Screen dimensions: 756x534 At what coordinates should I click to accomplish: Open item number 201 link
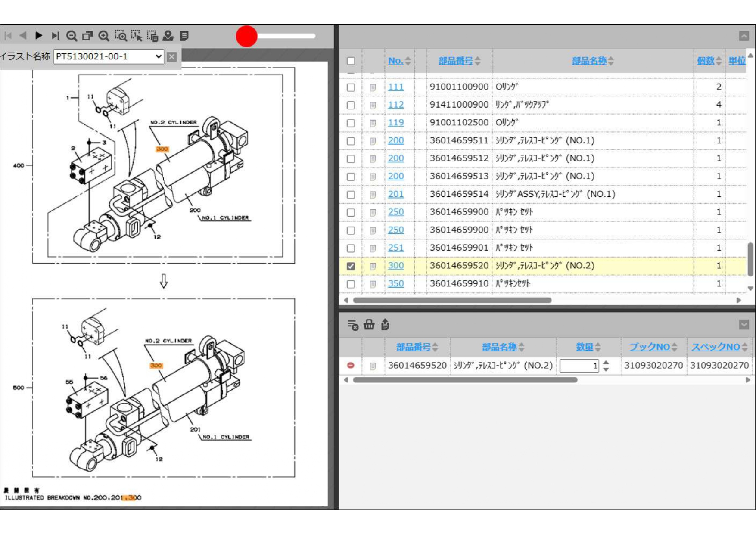click(x=395, y=194)
